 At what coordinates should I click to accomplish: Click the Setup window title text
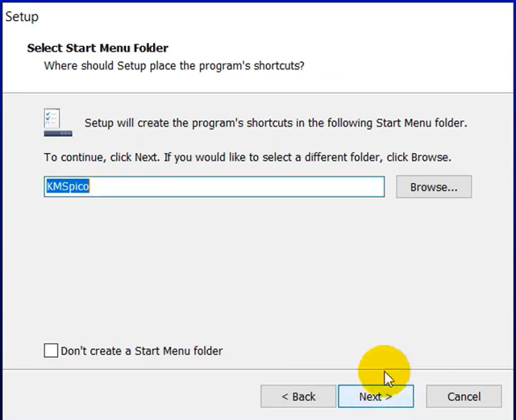coord(22,17)
